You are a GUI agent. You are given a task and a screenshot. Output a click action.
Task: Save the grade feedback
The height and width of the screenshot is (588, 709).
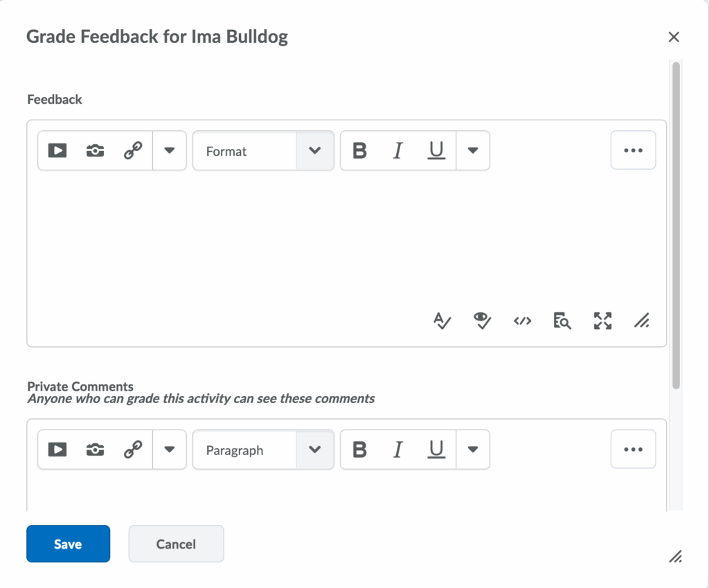(x=68, y=544)
